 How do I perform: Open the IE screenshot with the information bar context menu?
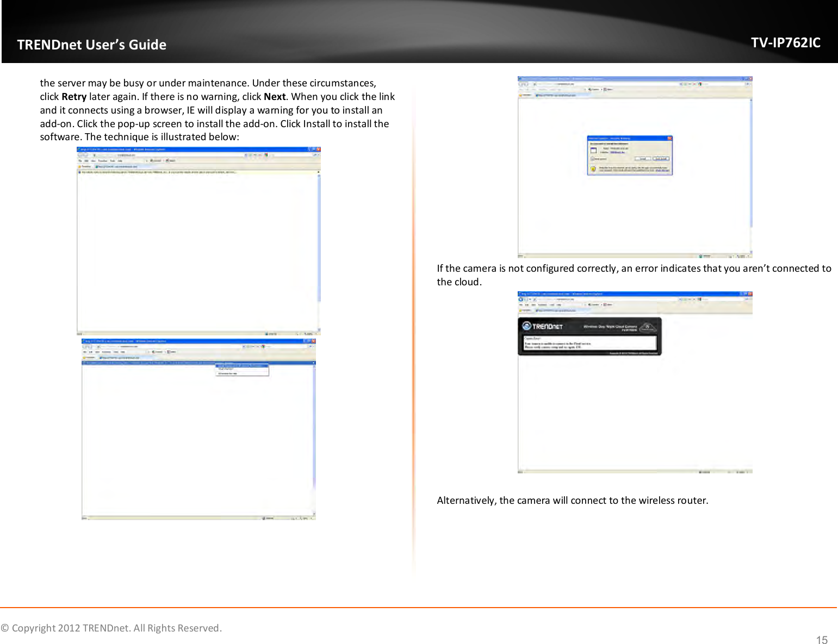click(x=198, y=429)
